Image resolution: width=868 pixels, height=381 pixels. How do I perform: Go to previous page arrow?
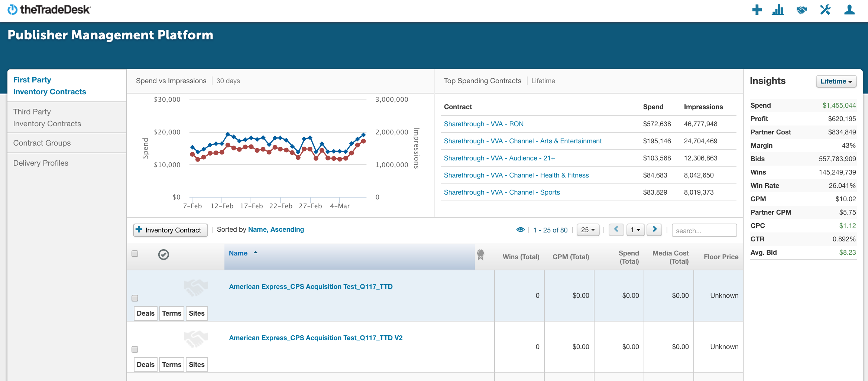coord(616,229)
